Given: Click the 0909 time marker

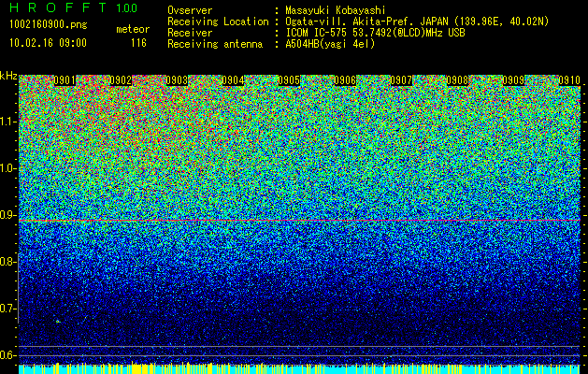Looking at the screenshot, I should pyautogui.click(x=513, y=80).
